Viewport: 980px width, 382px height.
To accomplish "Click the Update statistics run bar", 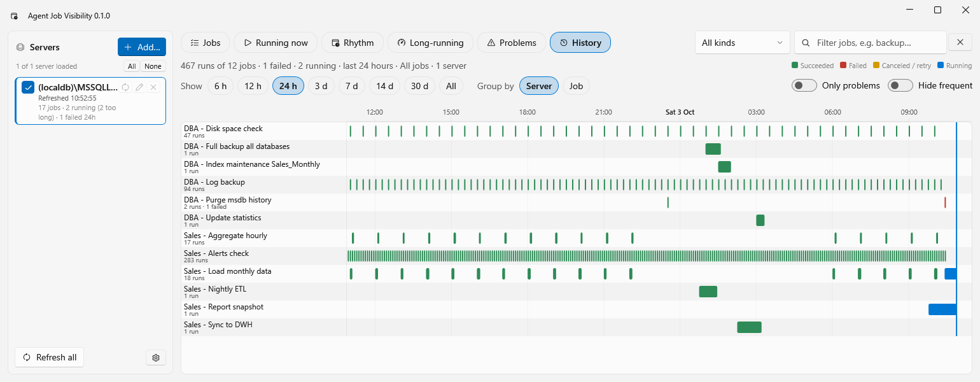I will click(760, 220).
